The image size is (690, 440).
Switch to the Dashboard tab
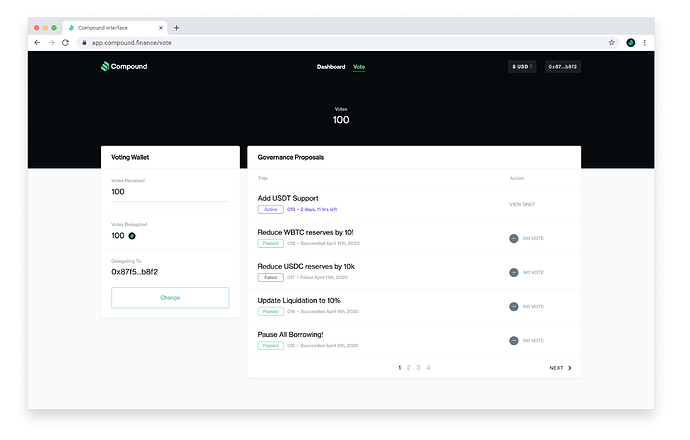(331, 67)
